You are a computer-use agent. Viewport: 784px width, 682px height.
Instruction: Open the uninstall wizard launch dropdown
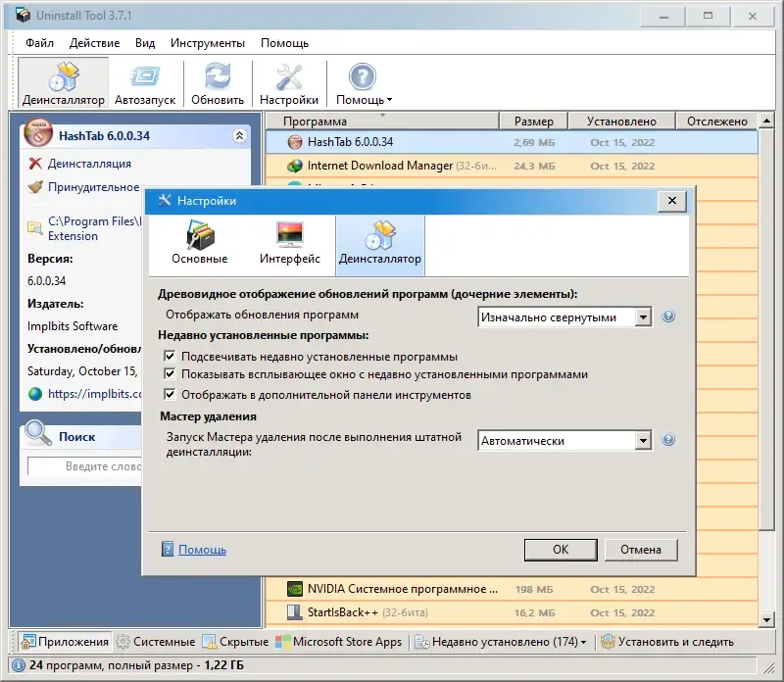645,440
